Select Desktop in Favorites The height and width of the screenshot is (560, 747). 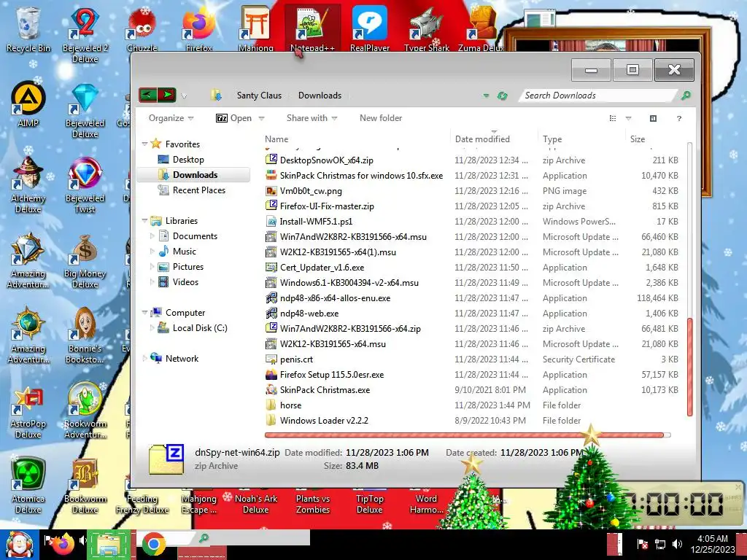[x=188, y=160]
